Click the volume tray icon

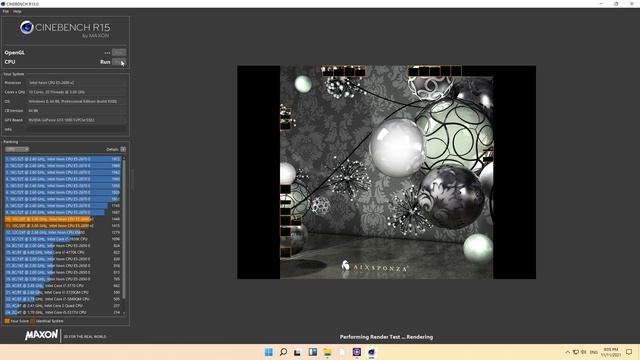tap(584, 352)
